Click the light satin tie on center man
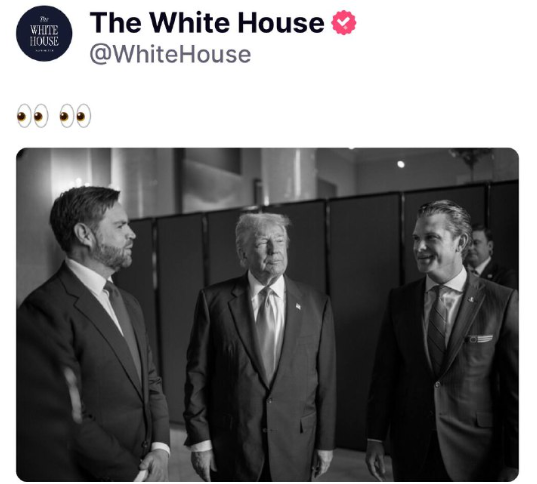537x484 pixels. (267, 334)
